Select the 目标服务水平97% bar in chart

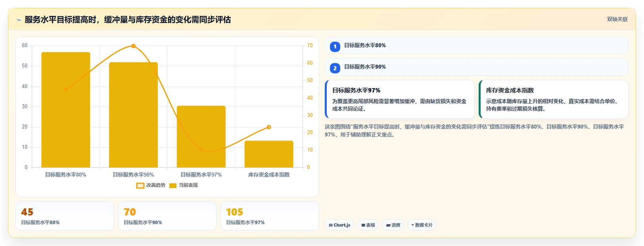click(x=201, y=136)
